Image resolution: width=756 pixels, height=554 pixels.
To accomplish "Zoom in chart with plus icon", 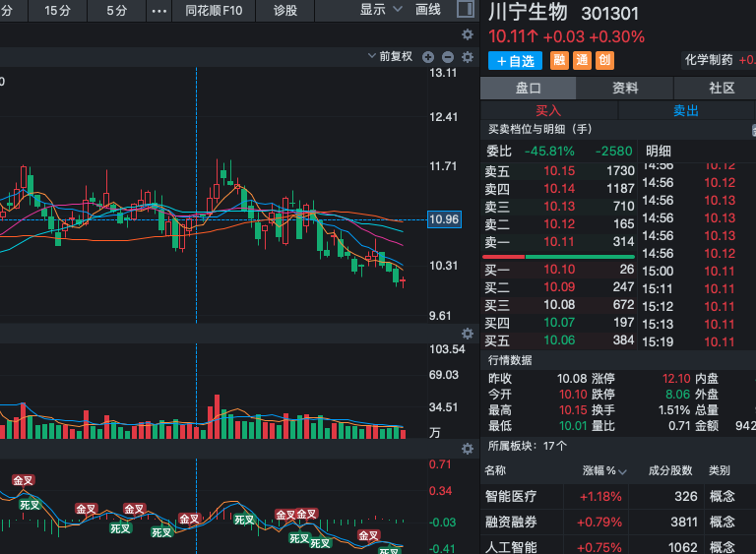I will 428,57.
